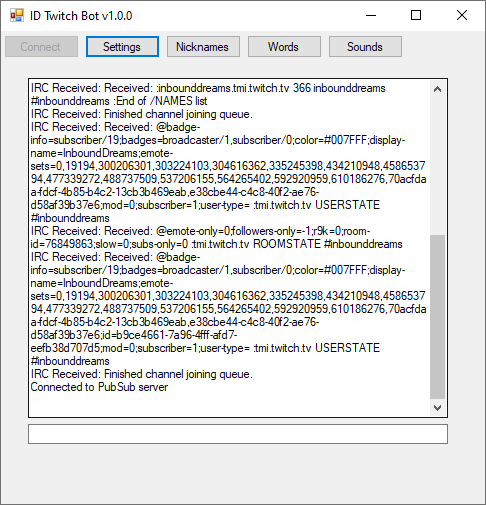Click the ROOMSTATE #inbounddreams log text
The width and height of the screenshot is (486, 505).
(328, 244)
